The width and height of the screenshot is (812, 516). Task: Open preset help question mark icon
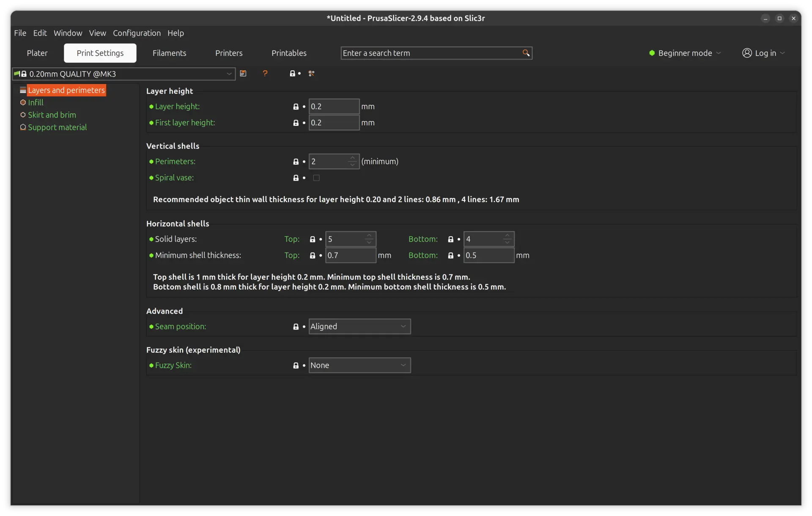[265, 74]
